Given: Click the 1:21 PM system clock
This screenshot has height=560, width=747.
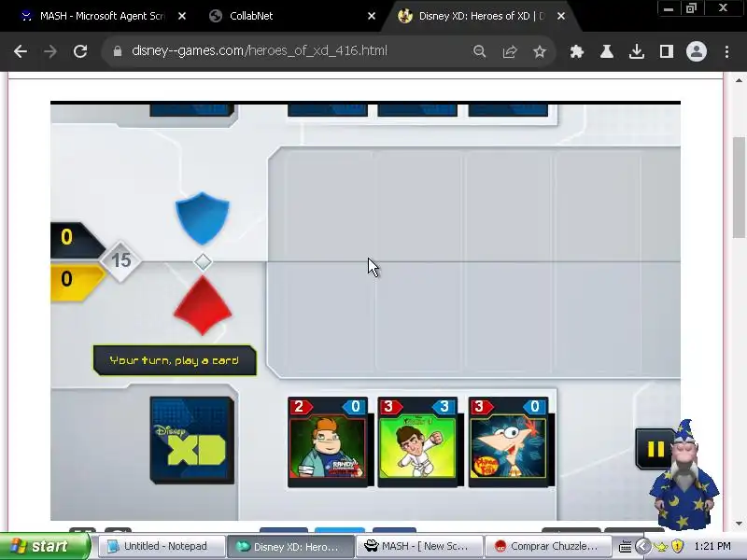Looking at the screenshot, I should [712, 546].
